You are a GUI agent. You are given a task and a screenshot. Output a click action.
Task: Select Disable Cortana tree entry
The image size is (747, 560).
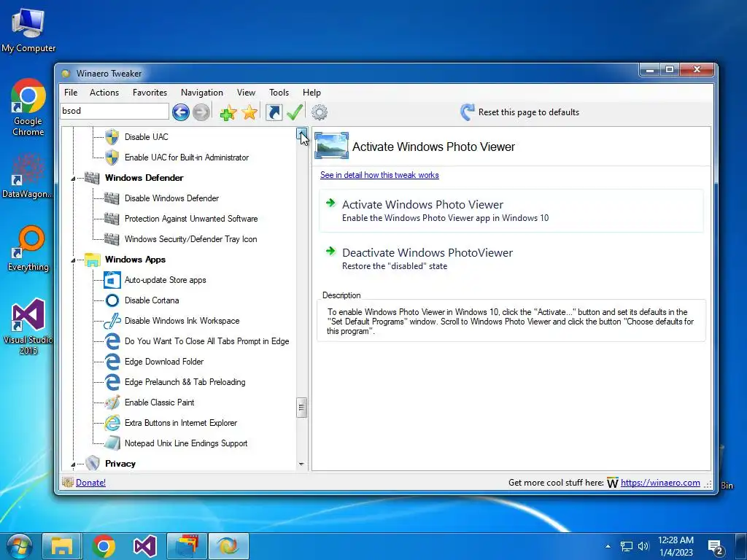(x=152, y=300)
